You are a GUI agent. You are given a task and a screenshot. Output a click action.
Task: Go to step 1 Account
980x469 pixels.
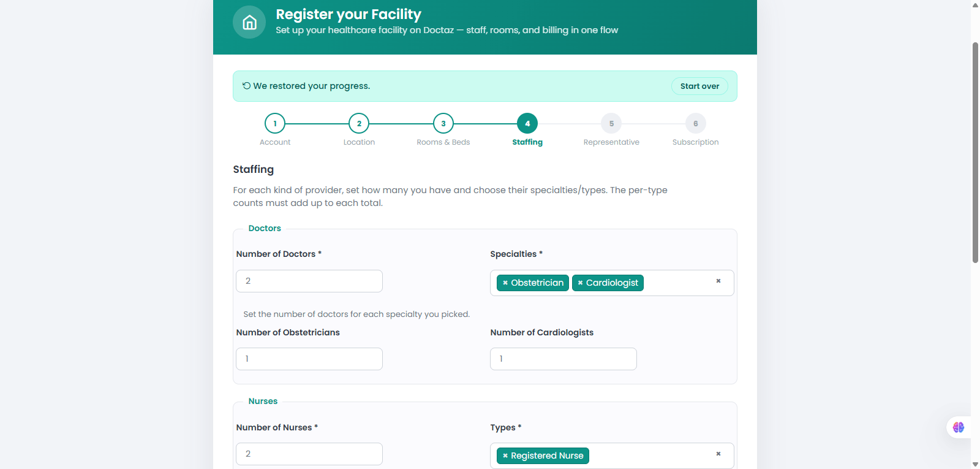coord(275,124)
